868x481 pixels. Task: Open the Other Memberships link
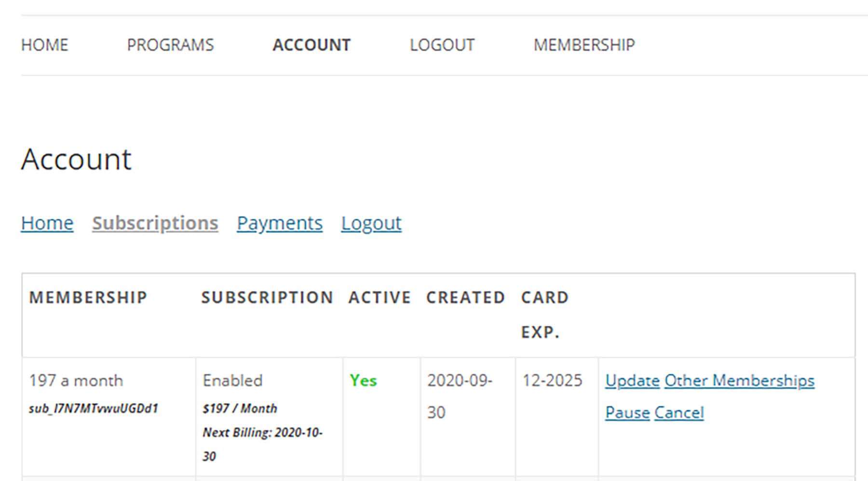pyautogui.click(x=739, y=381)
